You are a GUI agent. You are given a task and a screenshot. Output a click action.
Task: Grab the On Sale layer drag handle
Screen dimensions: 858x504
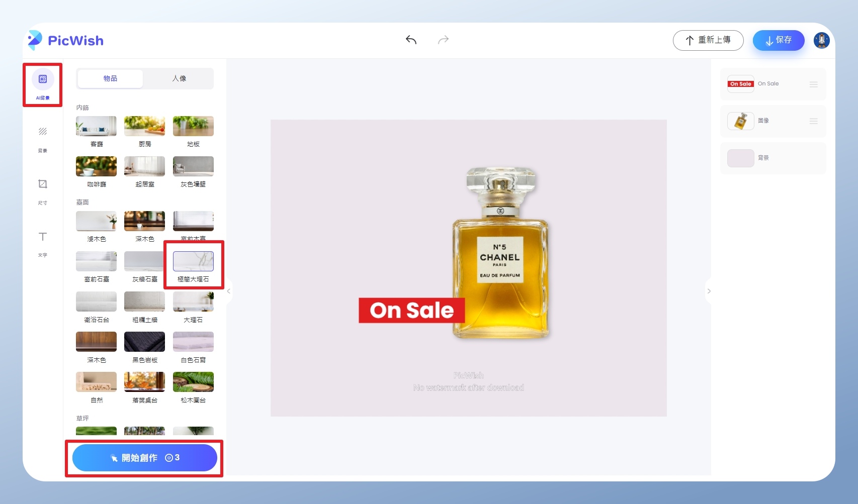tap(813, 84)
